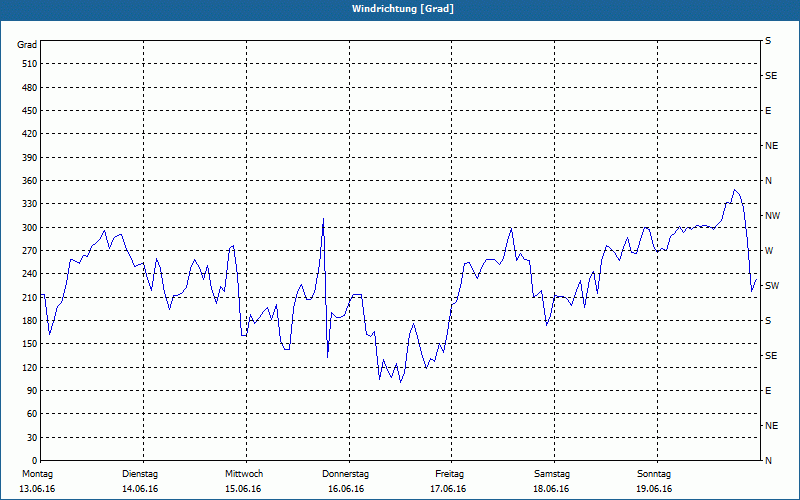Click the date 17.06.16
Screen dimensions: 800x500
pos(448,489)
